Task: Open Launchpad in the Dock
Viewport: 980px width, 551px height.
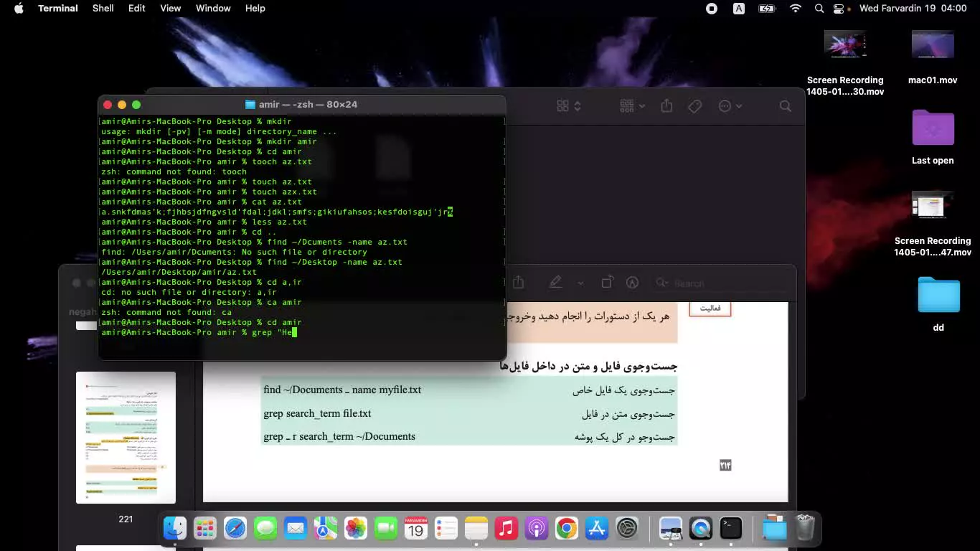Action: 205,529
